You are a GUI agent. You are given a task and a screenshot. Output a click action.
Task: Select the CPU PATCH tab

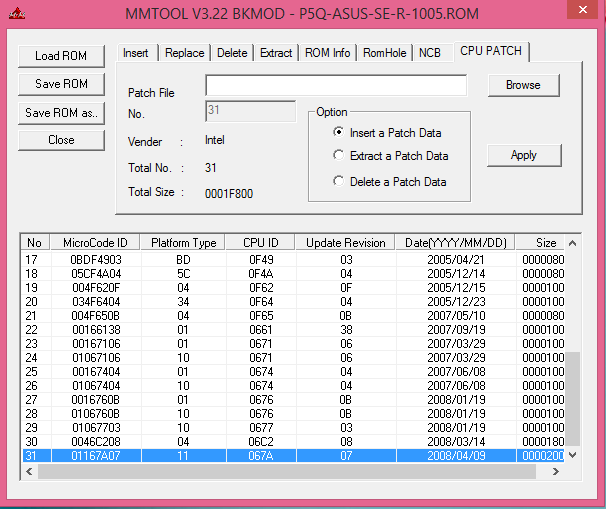coord(491,51)
